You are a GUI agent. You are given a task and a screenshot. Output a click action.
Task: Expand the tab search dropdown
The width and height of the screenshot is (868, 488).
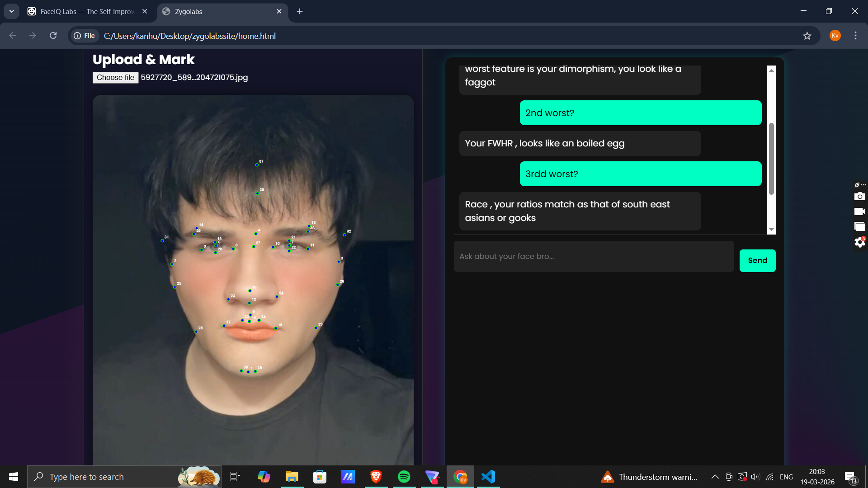[x=12, y=11]
